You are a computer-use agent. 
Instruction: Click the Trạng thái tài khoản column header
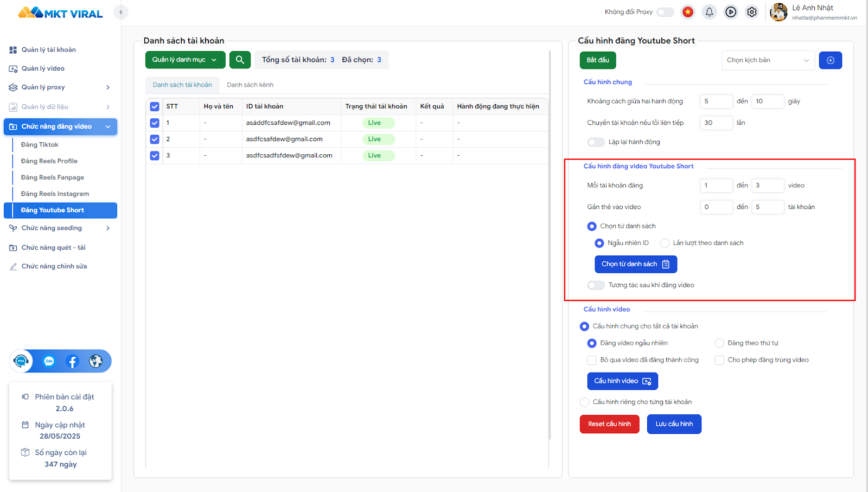(x=376, y=106)
